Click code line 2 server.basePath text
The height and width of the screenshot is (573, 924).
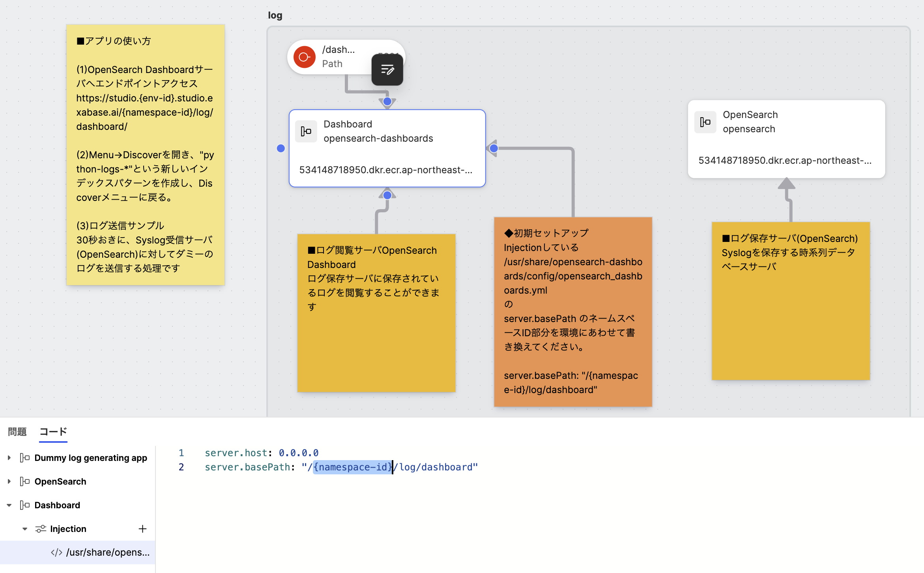point(248,467)
